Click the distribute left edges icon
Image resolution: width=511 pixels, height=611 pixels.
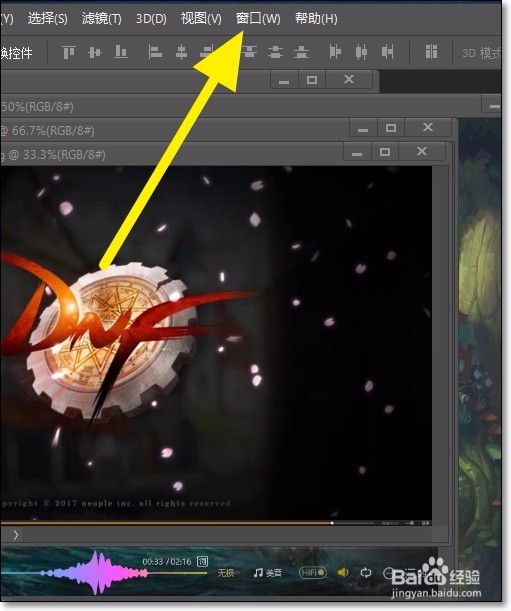tap(335, 52)
